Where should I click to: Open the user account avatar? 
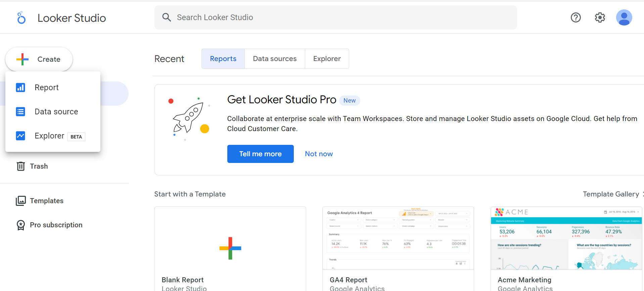pyautogui.click(x=624, y=17)
